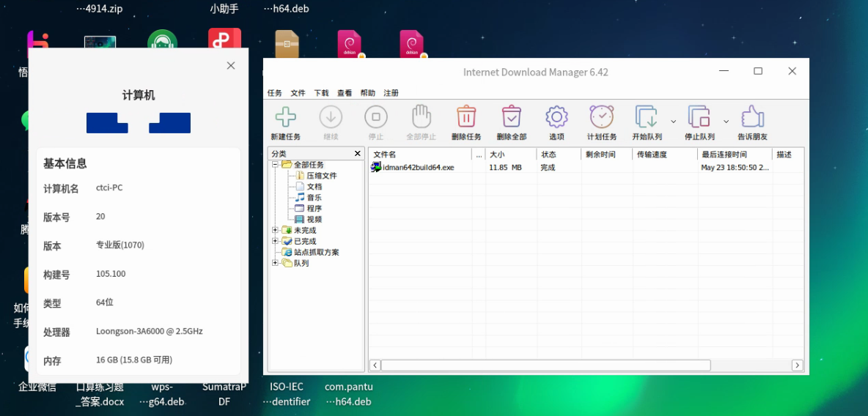Click the Stop Queue (停止队列) icon
This screenshot has width=868, height=416.
[x=699, y=117]
